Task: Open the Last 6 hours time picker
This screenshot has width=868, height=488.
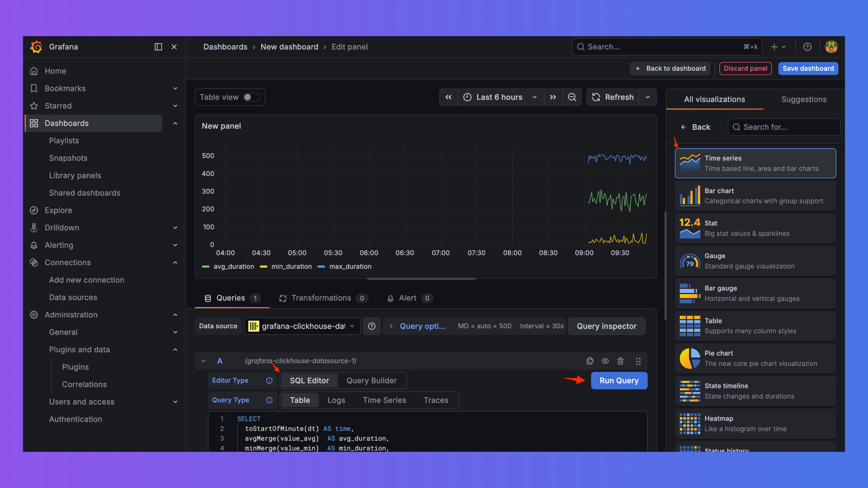Action: point(500,97)
